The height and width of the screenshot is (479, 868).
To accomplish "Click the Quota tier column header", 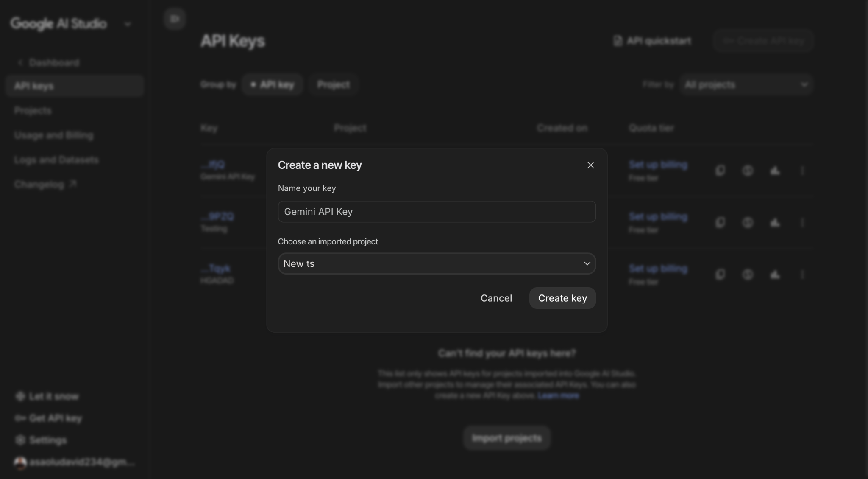I will coord(651,128).
